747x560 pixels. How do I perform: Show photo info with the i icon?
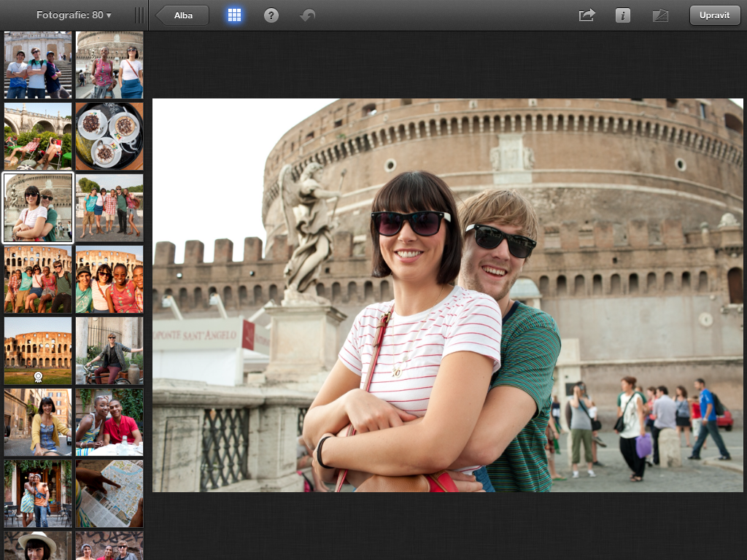click(x=623, y=15)
